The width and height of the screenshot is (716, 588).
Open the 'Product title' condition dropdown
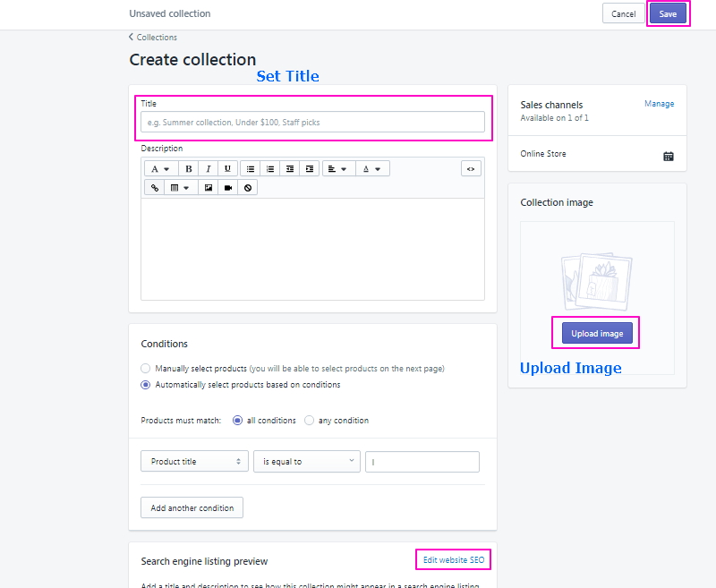[x=194, y=462]
